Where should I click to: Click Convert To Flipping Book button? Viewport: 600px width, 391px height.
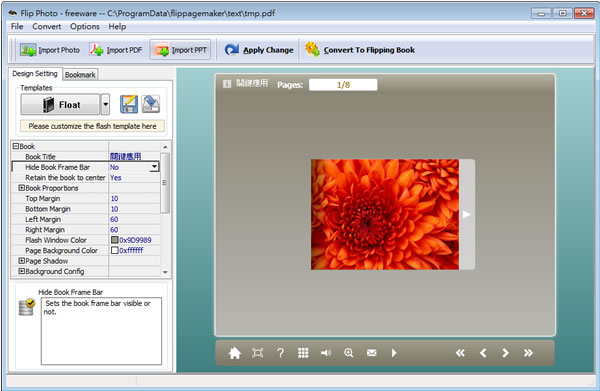pyautogui.click(x=360, y=50)
